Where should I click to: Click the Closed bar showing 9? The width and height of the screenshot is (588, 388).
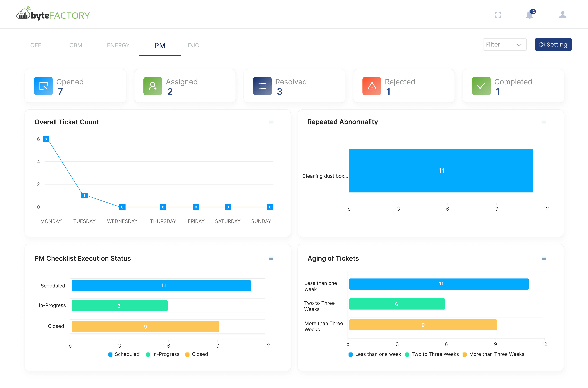click(145, 326)
